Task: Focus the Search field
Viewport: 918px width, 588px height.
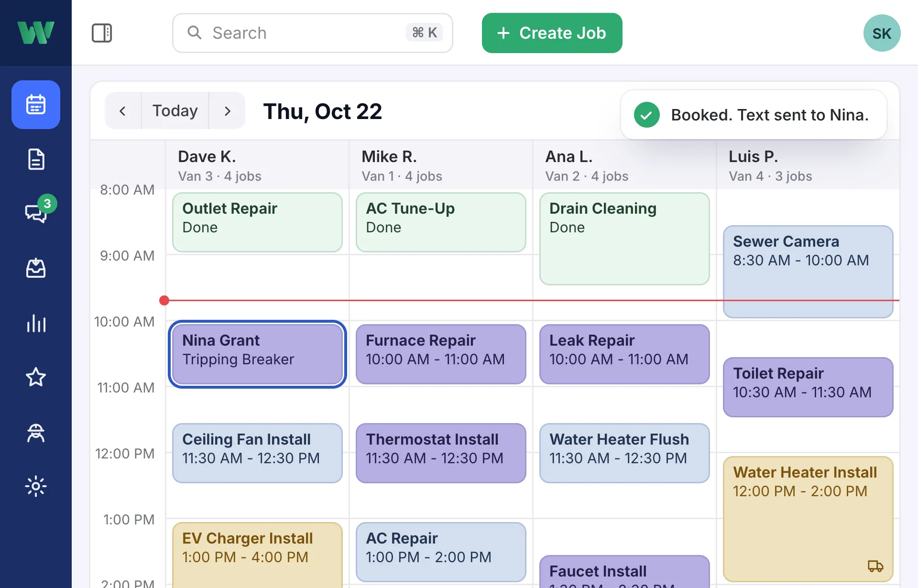Action: click(x=312, y=33)
